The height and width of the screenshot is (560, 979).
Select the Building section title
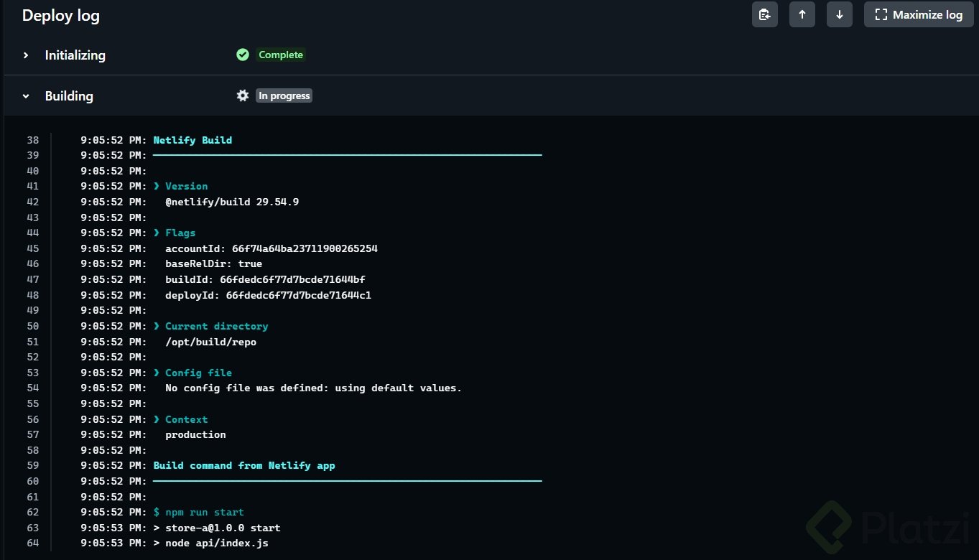[69, 96]
